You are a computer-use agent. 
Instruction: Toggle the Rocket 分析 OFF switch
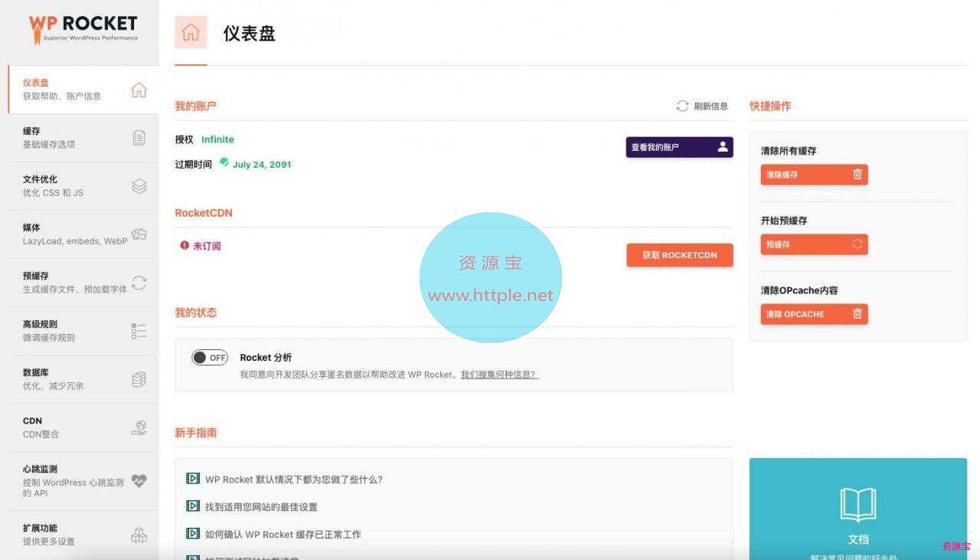point(210,358)
